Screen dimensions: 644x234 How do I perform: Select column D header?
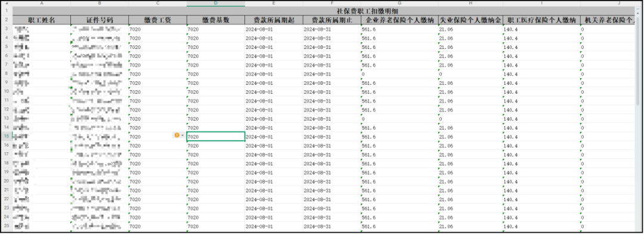216,4
